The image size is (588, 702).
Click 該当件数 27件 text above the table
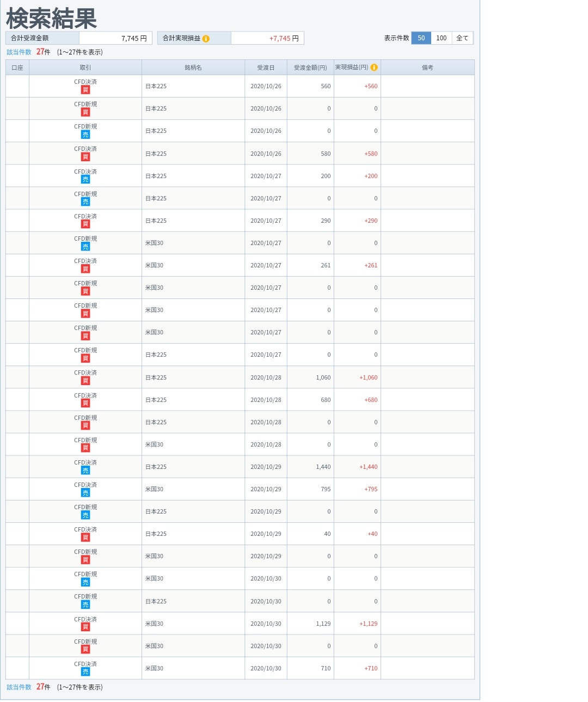(x=28, y=52)
